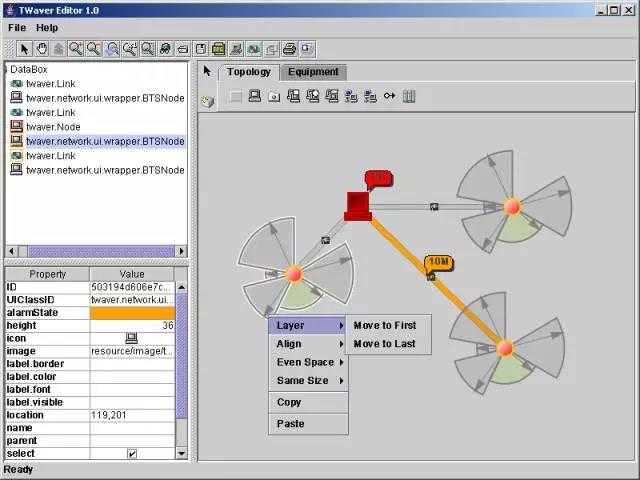
Task: Click the greyed-out up arrow toolbar icon
Action: pos(59,49)
